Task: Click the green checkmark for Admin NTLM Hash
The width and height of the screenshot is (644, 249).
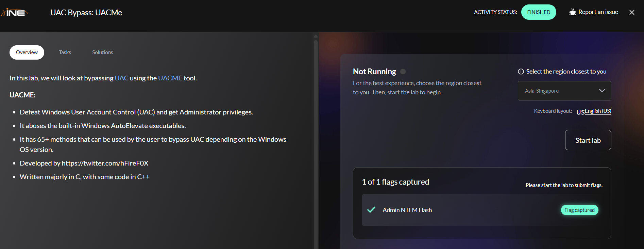Action: (x=371, y=210)
